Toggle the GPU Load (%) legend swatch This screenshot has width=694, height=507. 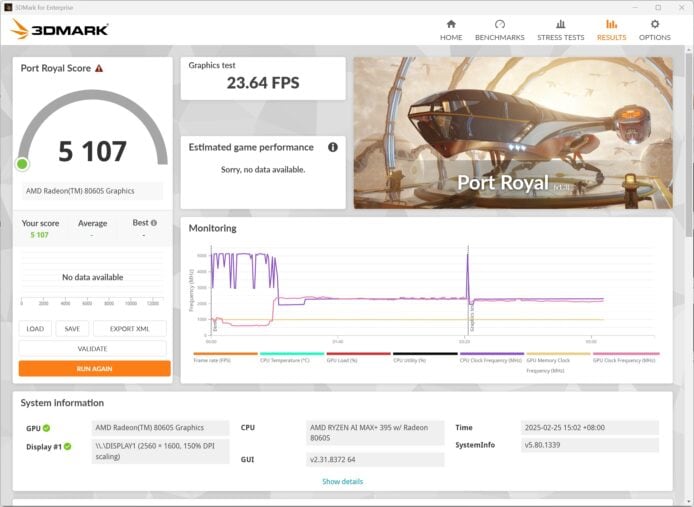coord(359,354)
